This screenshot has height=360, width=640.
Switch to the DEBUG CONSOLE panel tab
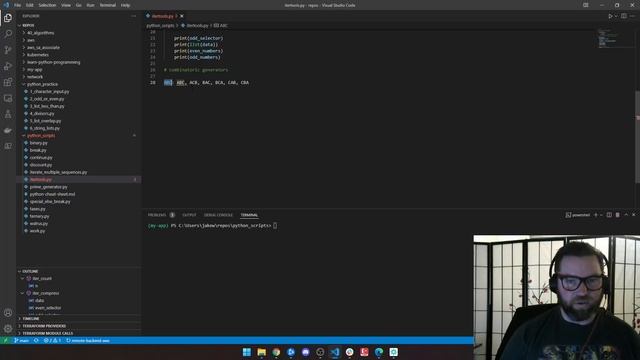[218, 215]
